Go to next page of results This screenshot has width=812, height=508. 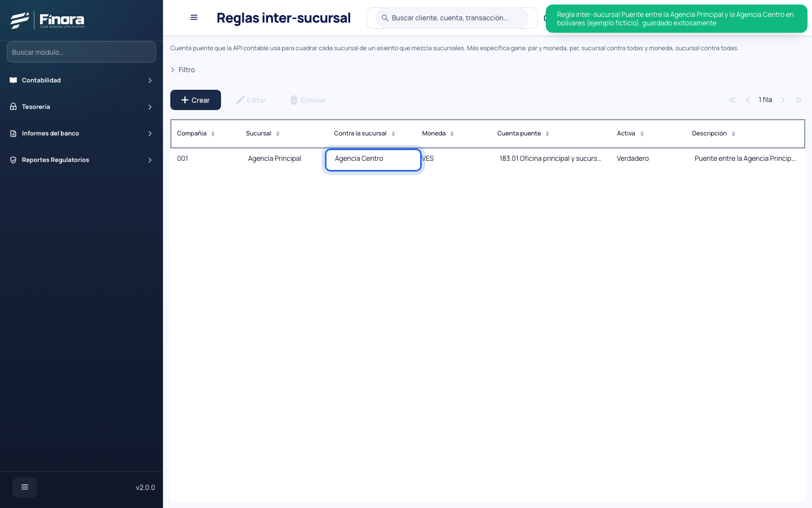pyautogui.click(x=783, y=100)
